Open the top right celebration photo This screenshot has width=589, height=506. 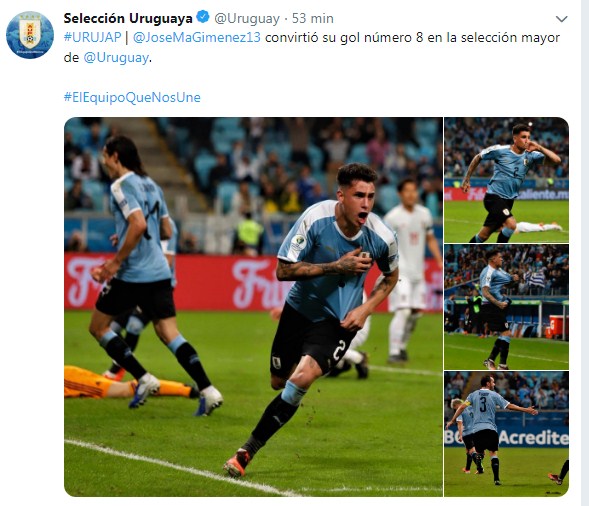[506, 180]
